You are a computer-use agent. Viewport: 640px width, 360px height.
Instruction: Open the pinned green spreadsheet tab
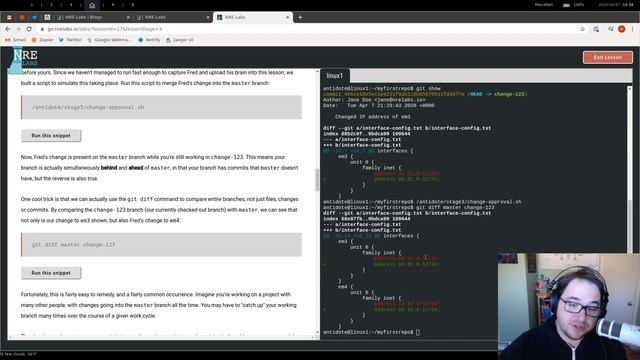point(47,17)
